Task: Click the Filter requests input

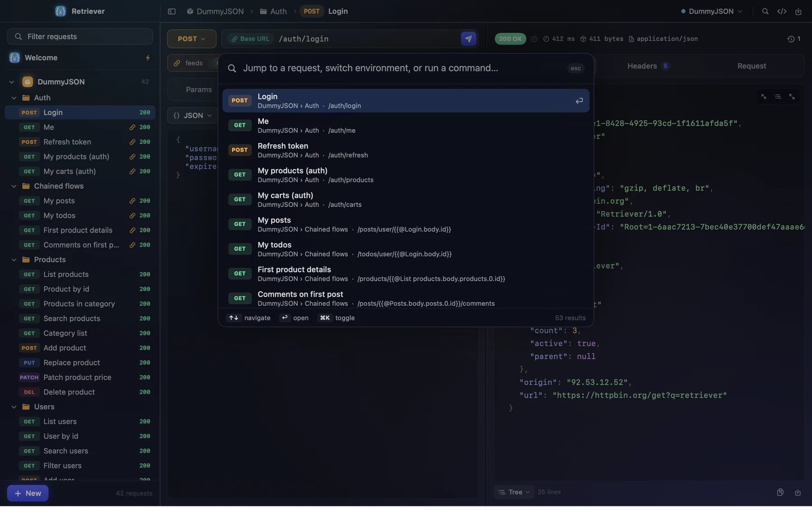Action: click(x=80, y=37)
